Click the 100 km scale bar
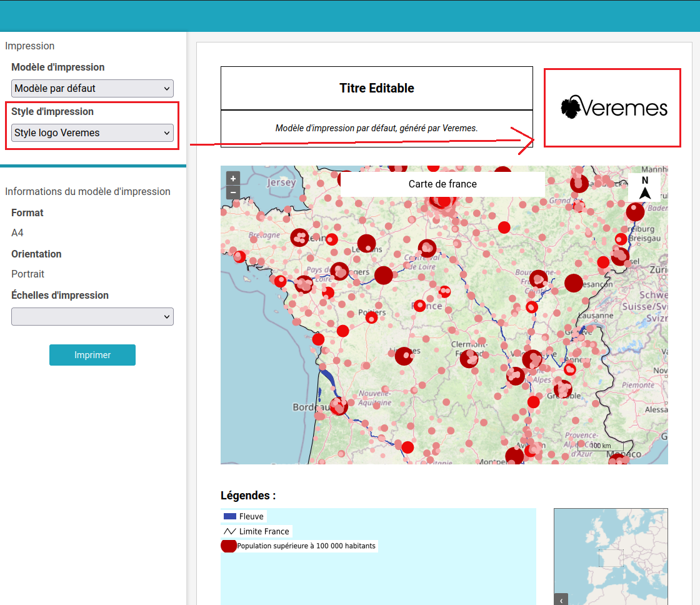This screenshot has width=700, height=605. (x=600, y=446)
